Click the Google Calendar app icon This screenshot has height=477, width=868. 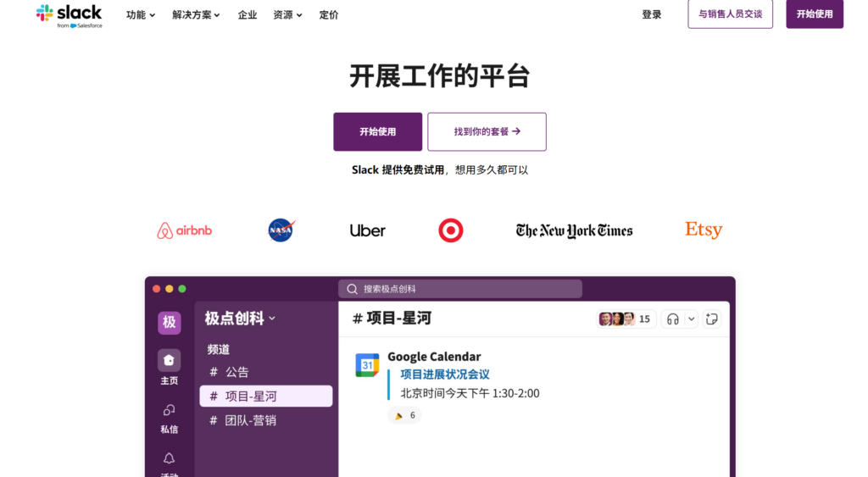367,365
